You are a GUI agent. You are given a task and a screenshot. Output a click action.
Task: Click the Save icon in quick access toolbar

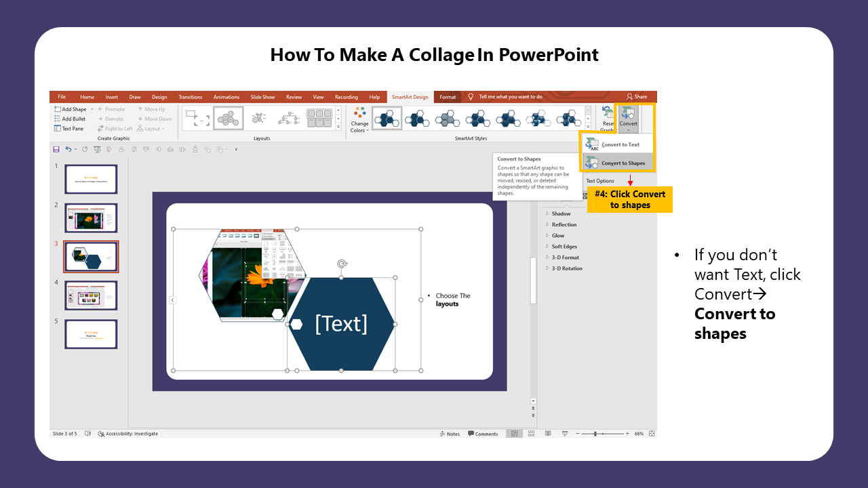(x=56, y=149)
